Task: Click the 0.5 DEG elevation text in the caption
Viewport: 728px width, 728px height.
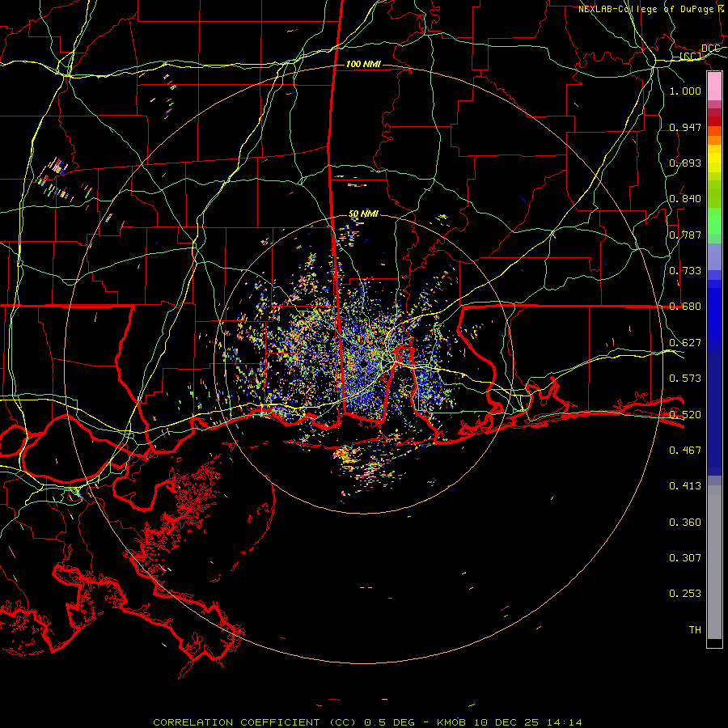Action: pyautogui.click(x=388, y=722)
